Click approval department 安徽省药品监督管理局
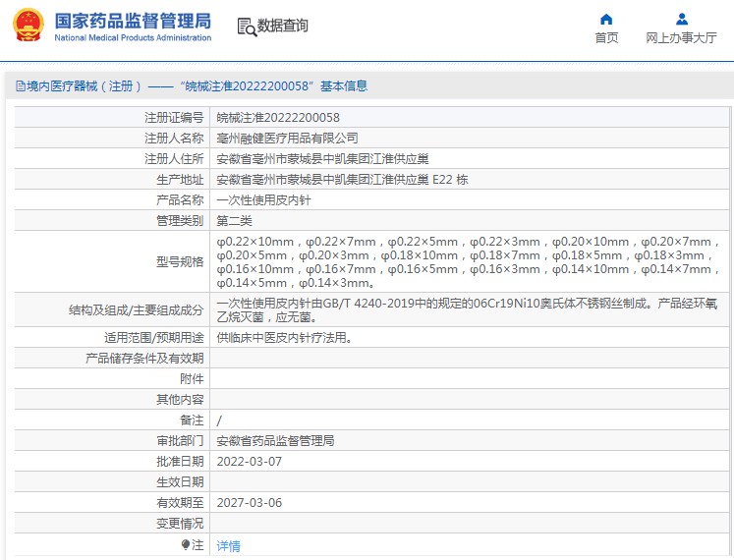The image size is (734, 560). click(x=275, y=440)
